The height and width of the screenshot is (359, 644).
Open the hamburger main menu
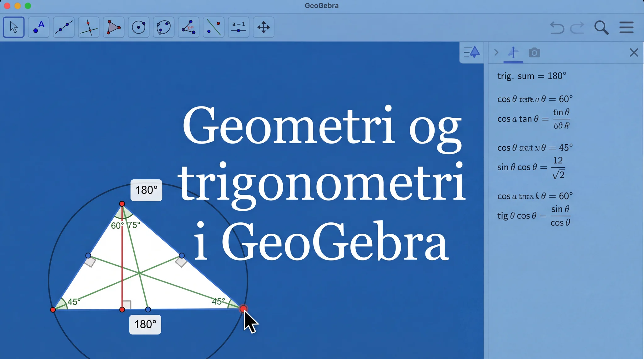626,28
